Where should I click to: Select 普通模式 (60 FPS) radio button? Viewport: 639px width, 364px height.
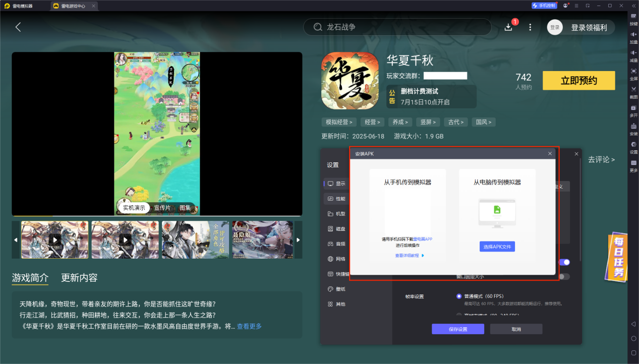click(x=459, y=296)
